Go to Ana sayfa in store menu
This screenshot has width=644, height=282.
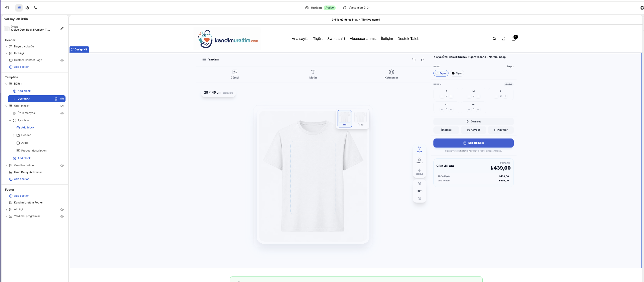click(300, 39)
